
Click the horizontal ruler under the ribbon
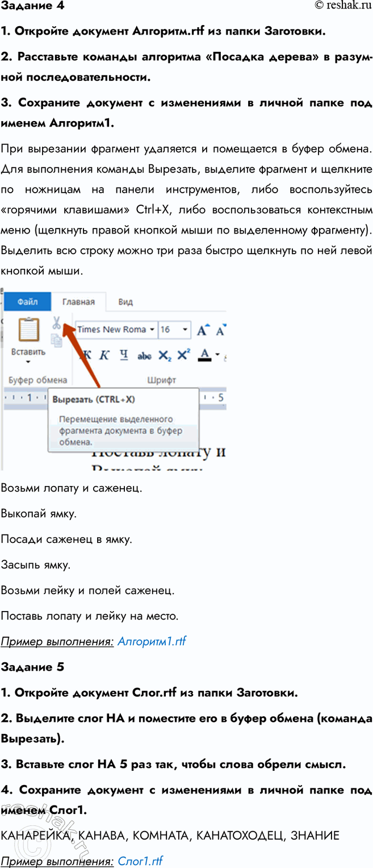tap(26, 398)
